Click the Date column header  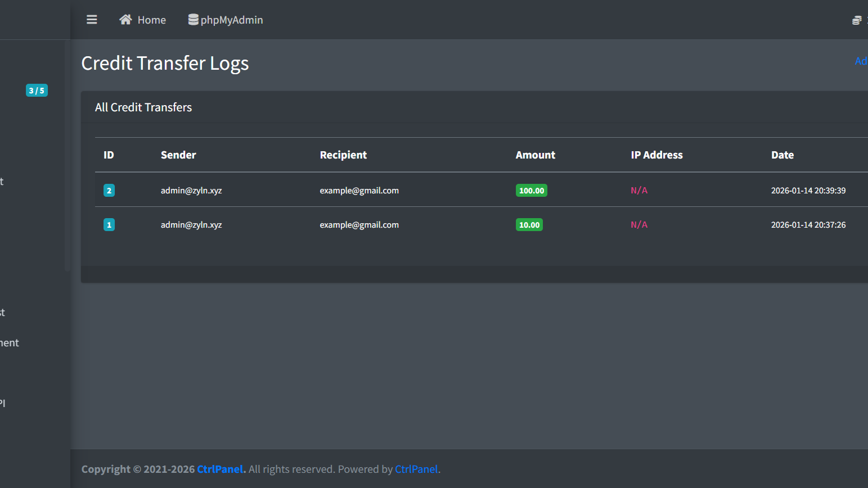click(x=782, y=155)
